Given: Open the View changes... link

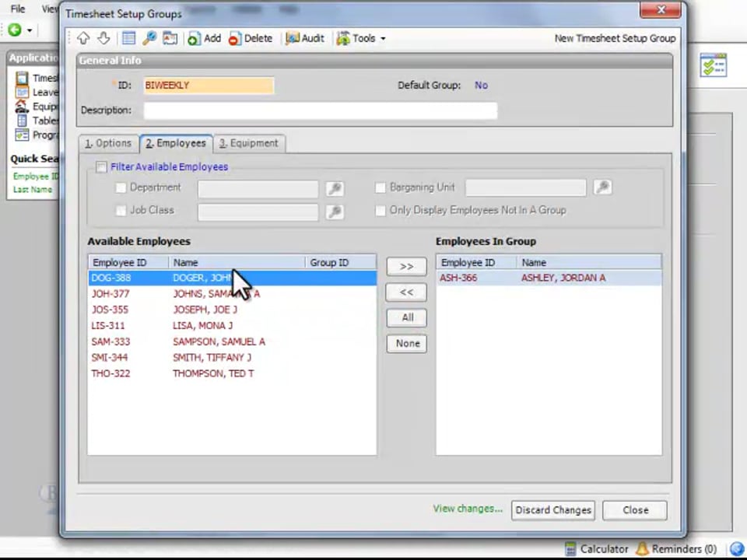Looking at the screenshot, I should click(468, 509).
